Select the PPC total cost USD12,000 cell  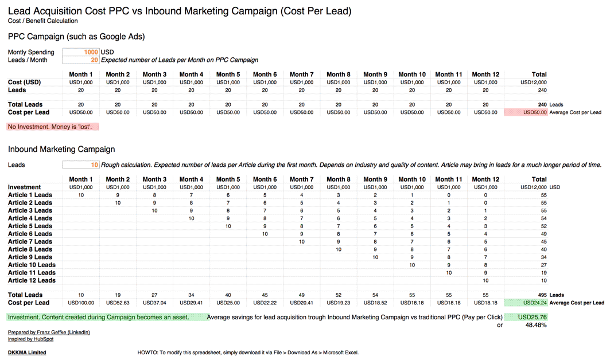click(533, 83)
